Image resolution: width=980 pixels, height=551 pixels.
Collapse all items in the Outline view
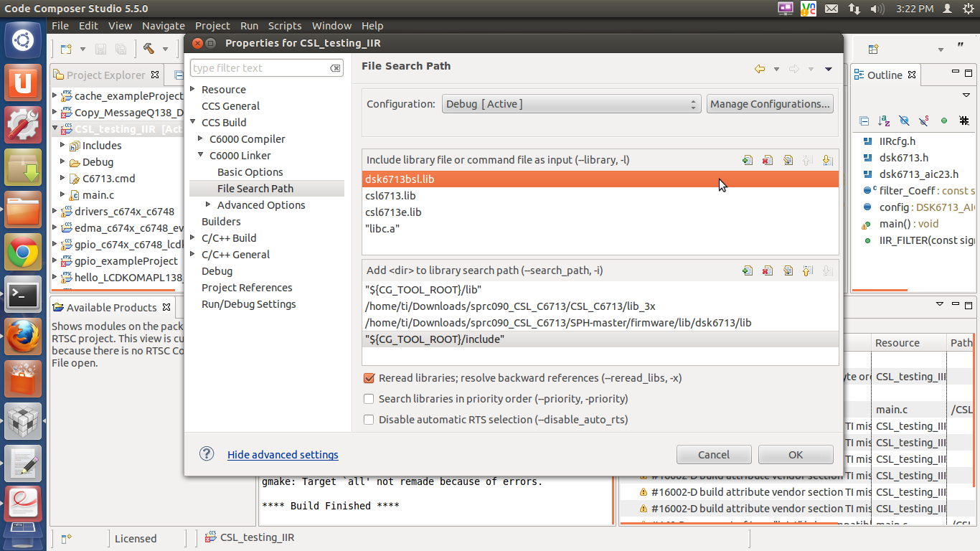tap(863, 121)
